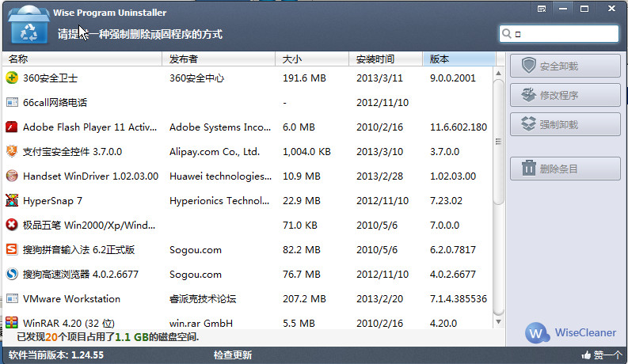Click the WinRAR books icon
This screenshot has height=364, width=628.
[x=12, y=322]
